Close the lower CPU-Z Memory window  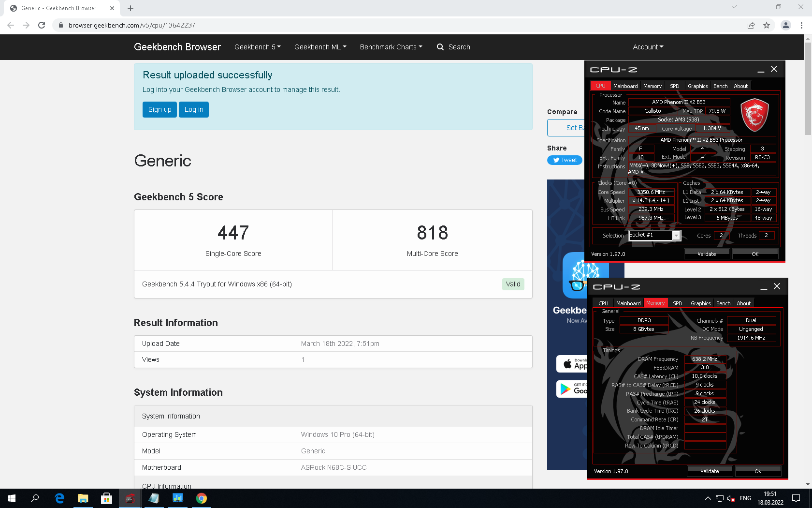[x=777, y=286]
